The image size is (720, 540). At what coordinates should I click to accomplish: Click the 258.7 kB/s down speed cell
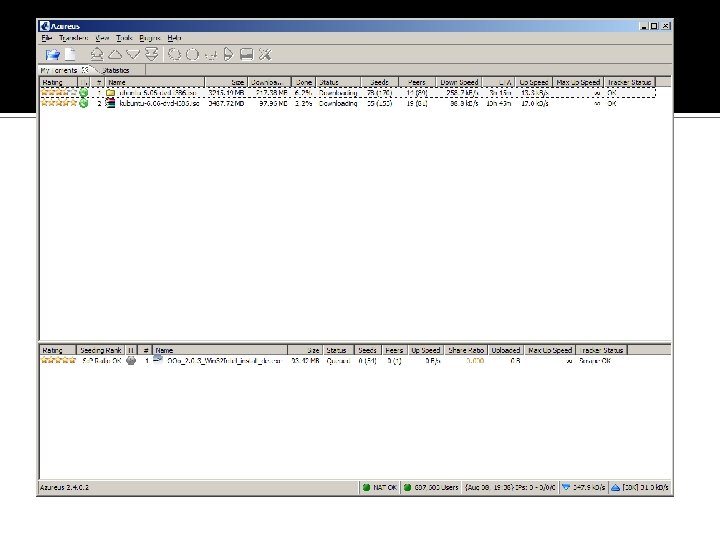coord(462,93)
